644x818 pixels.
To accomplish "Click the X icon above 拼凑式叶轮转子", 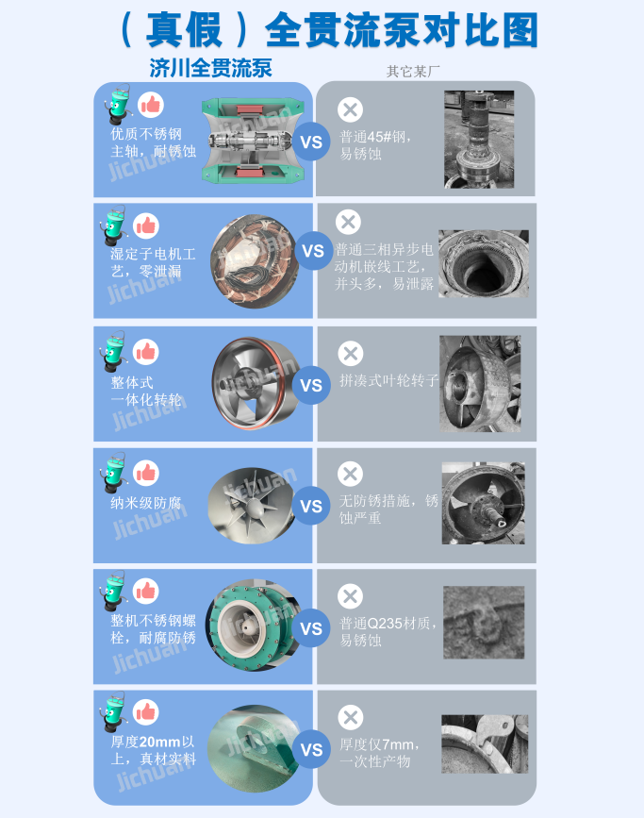I will pyautogui.click(x=351, y=353).
